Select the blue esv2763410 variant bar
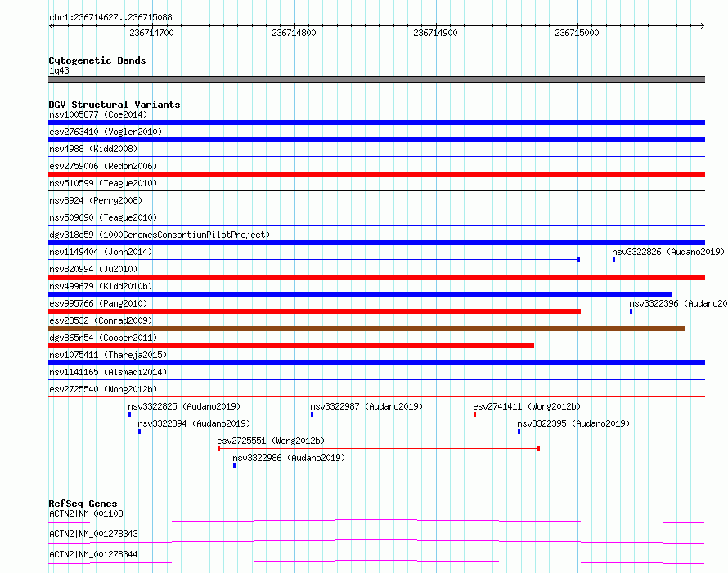The height and width of the screenshot is (573, 728). (376, 140)
